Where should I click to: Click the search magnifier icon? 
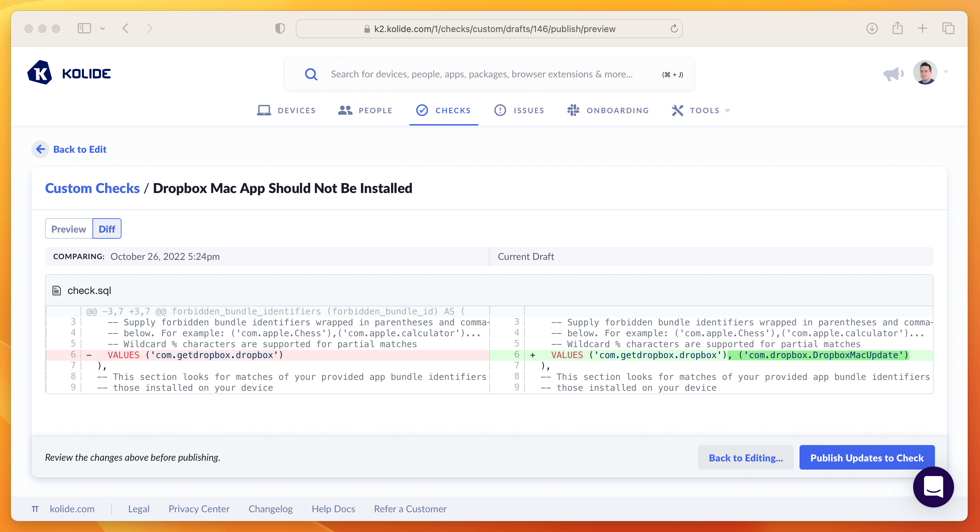[311, 74]
